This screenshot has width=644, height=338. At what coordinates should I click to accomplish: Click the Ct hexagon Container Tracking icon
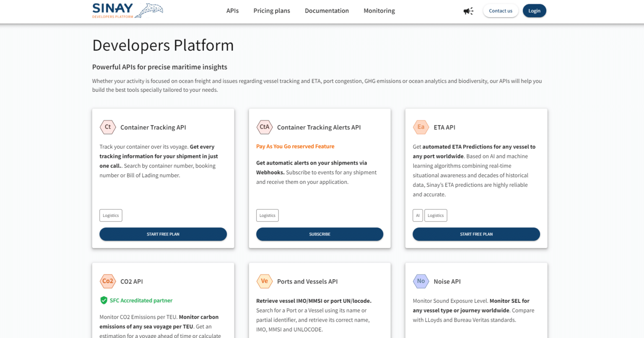(x=108, y=127)
